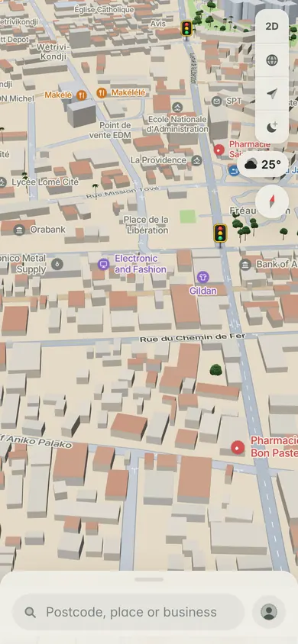Image resolution: width=298 pixels, height=644 pixels.
Task: Select the Metal Supply shop marker icon
Action: tap(57, 264)
